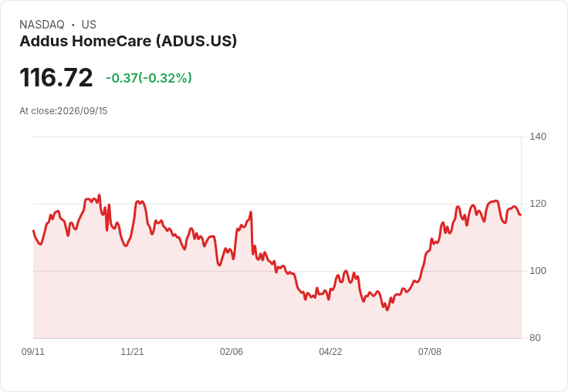Click the shaded area below the price line

(x=277, y=312)
